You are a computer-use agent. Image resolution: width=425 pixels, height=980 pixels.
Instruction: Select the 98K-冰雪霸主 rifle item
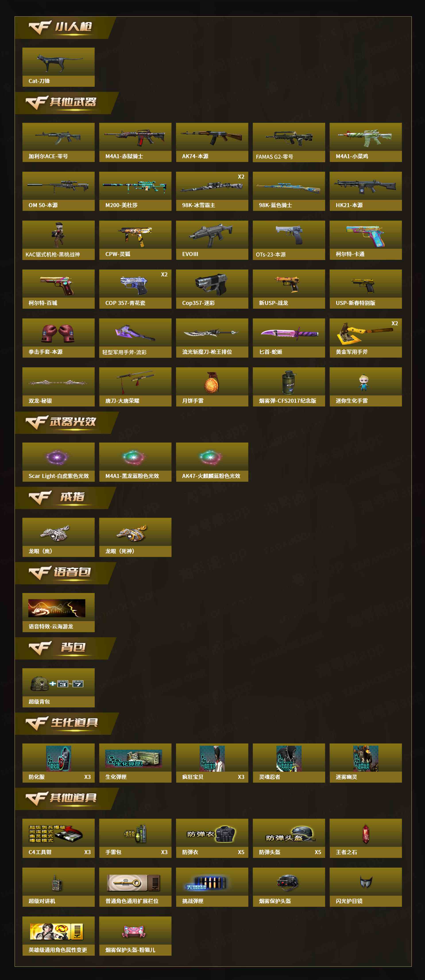[x=212, y=191]
